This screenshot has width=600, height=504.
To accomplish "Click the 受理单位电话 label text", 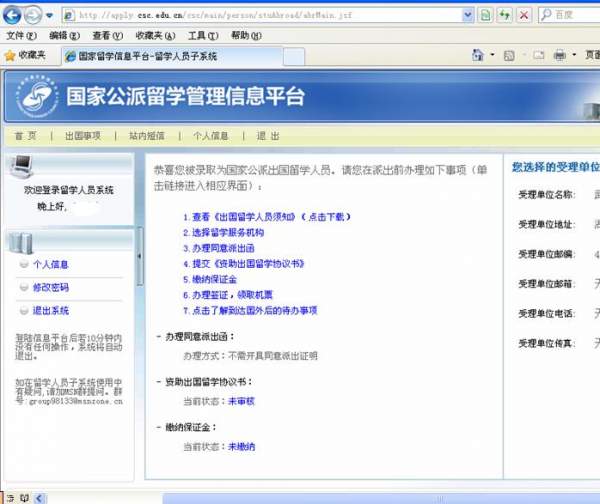I will tap(547, 314).
